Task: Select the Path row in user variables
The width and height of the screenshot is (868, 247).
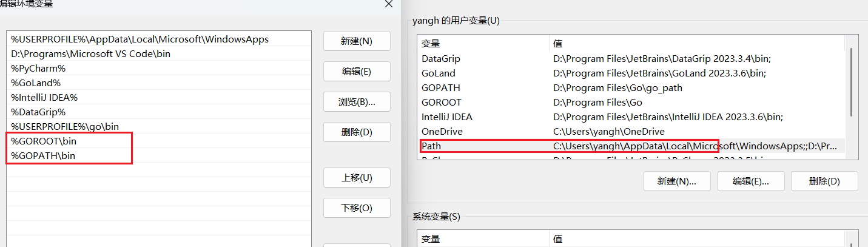Action: (431, 146)
